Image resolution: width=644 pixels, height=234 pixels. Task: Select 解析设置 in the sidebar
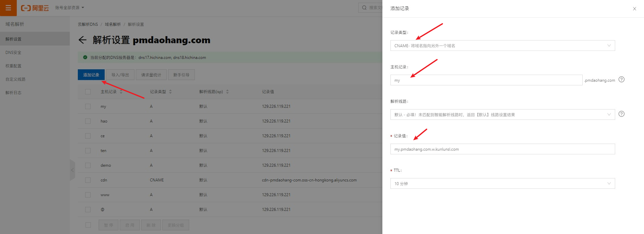point(35,39)
